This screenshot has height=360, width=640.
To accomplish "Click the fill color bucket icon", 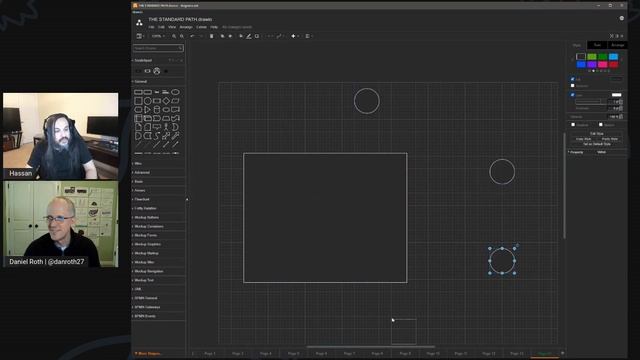I will pos(241,36).
